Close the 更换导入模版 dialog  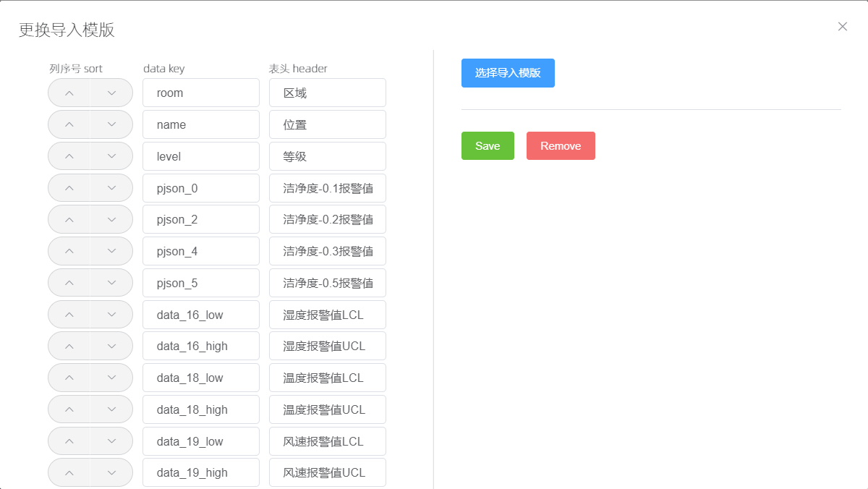(842, 27)
